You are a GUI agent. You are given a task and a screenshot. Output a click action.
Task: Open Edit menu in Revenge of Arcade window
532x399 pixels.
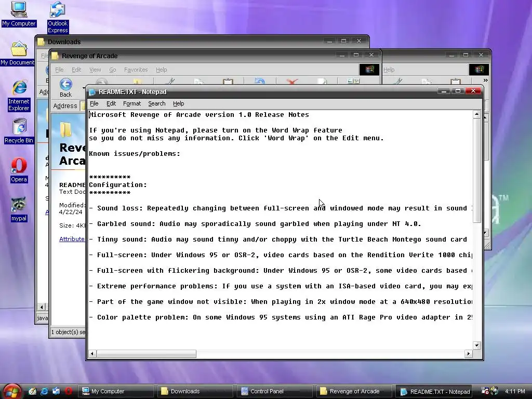coord(76,70)
